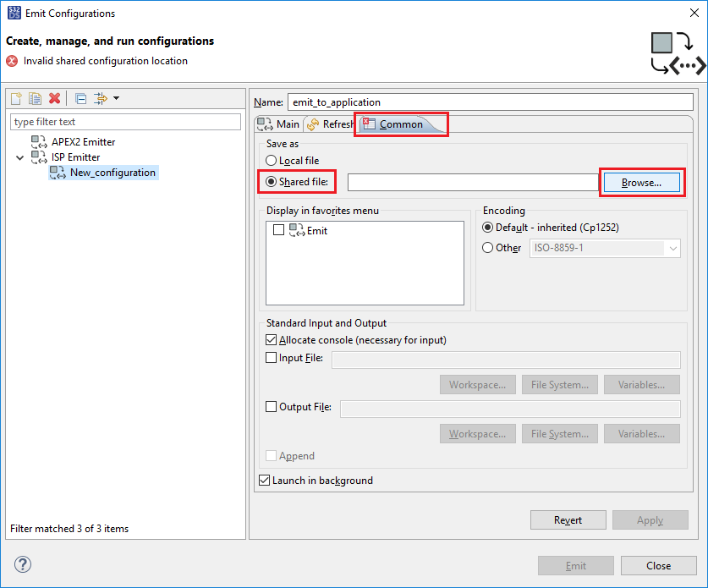Open the help question mark icon
The height and width of the screenshot is (588, 708).
point(23,564)
